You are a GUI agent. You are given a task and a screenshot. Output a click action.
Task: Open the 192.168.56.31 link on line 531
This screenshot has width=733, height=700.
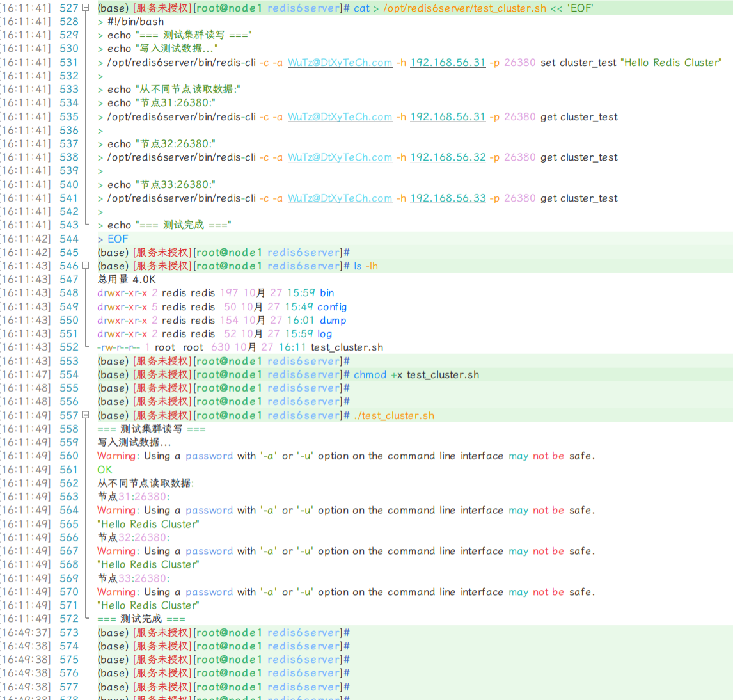[448, 63]
